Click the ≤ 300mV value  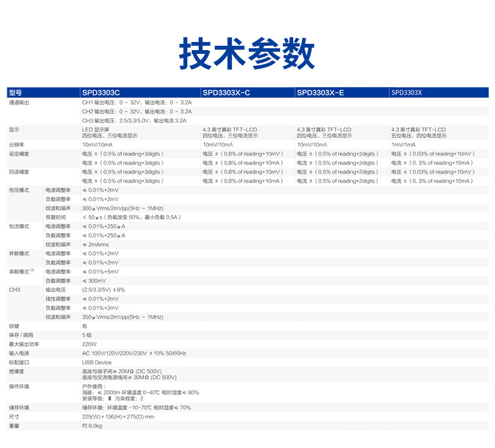94,281
